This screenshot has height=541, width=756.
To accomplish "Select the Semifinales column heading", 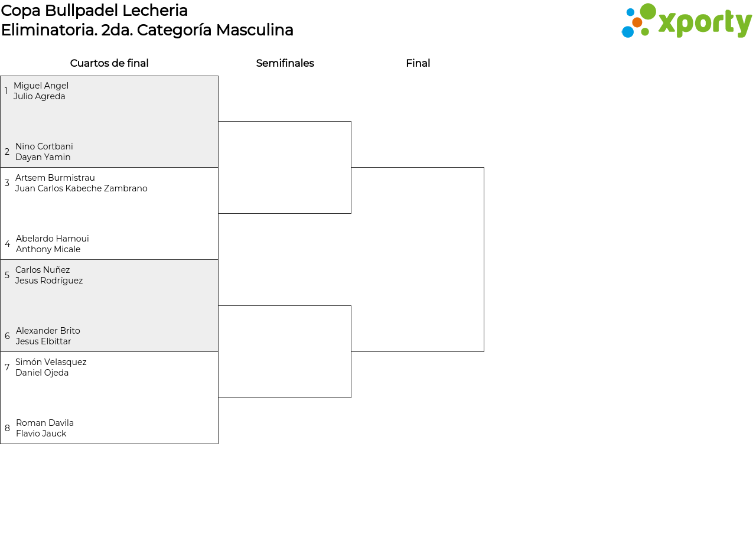I will point(285,63).
